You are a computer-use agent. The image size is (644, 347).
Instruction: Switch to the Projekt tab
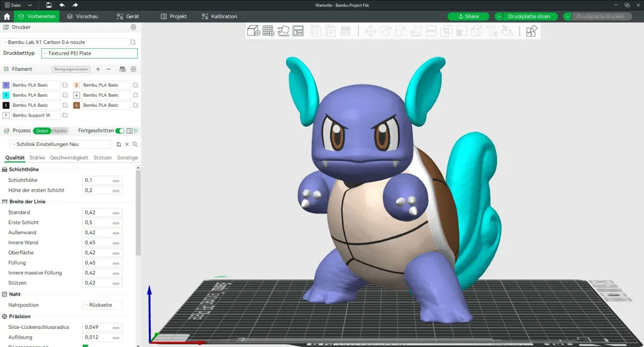pos(174,17)
